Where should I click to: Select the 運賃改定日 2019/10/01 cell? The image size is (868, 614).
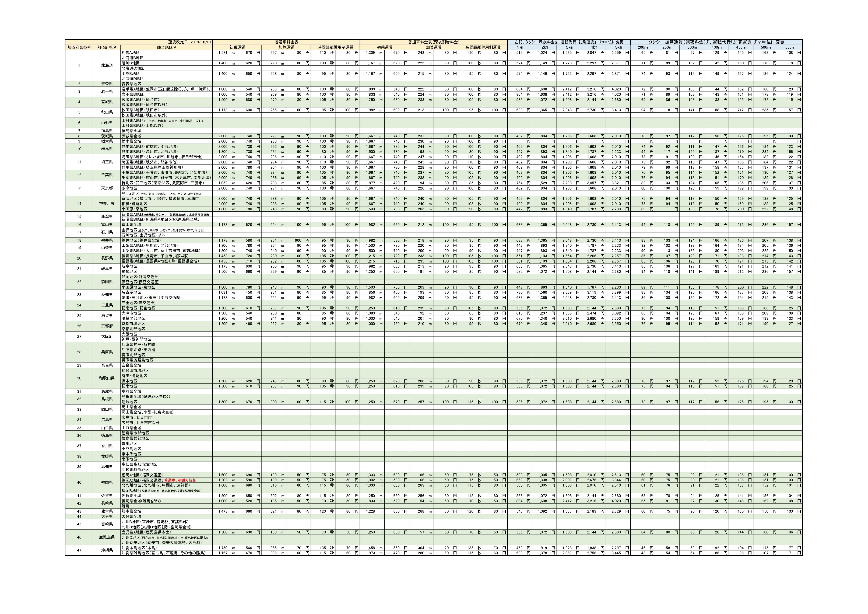[190, 42]
